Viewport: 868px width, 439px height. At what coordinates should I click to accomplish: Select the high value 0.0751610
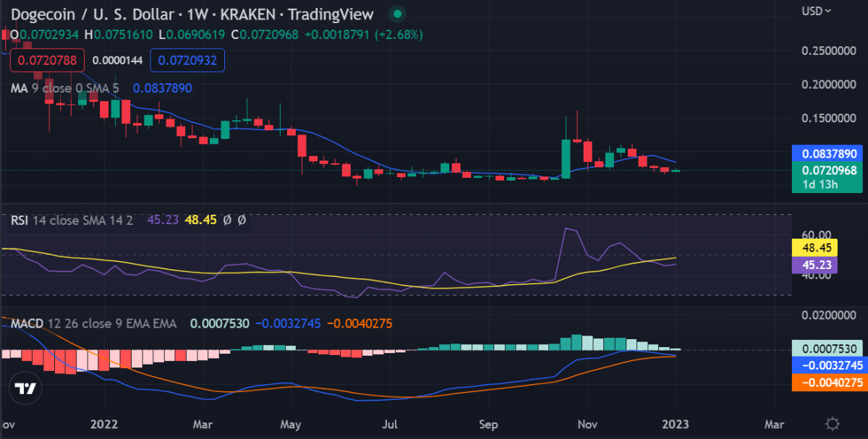(123, 34)
